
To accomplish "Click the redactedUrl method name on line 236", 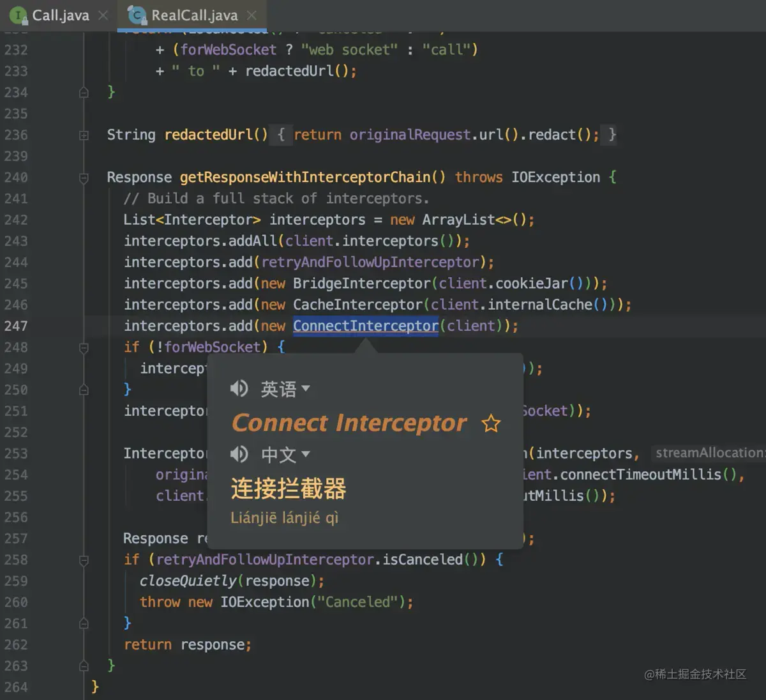I will click(x=208, y=135).
